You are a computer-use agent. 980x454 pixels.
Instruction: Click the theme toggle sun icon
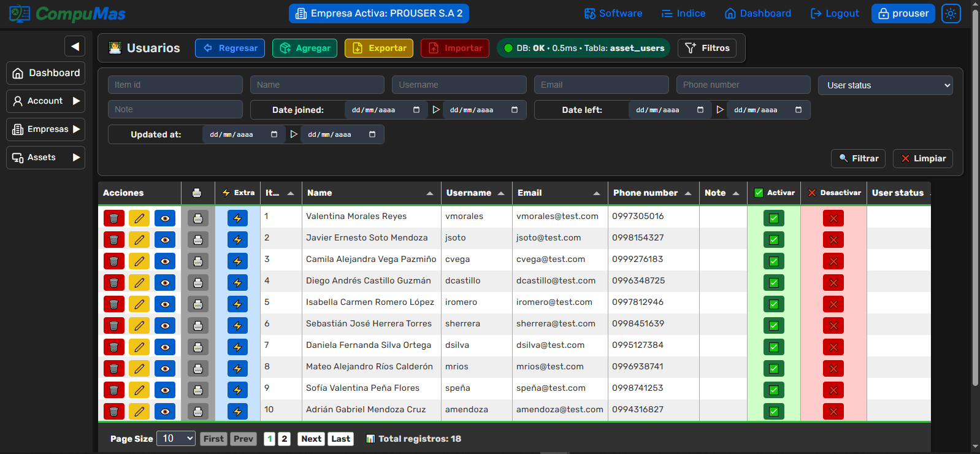click(x=951, y=13)
